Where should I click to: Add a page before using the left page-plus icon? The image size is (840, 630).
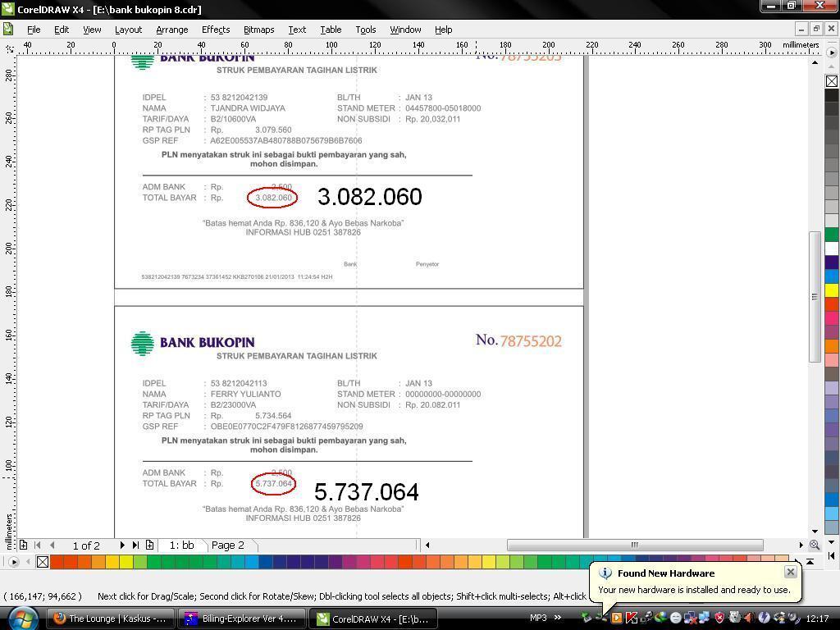[x=23, y=545]
